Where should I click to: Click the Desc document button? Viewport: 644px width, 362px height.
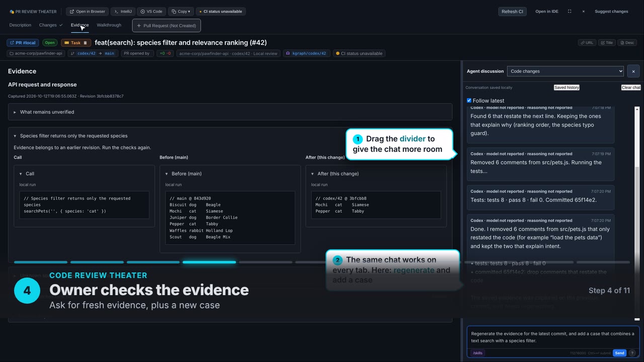click(x=627, y=43)
